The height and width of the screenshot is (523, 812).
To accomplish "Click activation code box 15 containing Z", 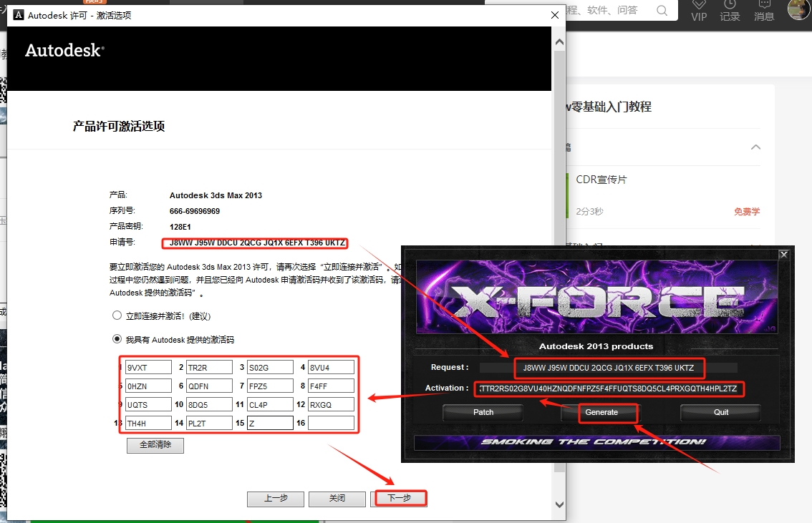I will point(271,423).
